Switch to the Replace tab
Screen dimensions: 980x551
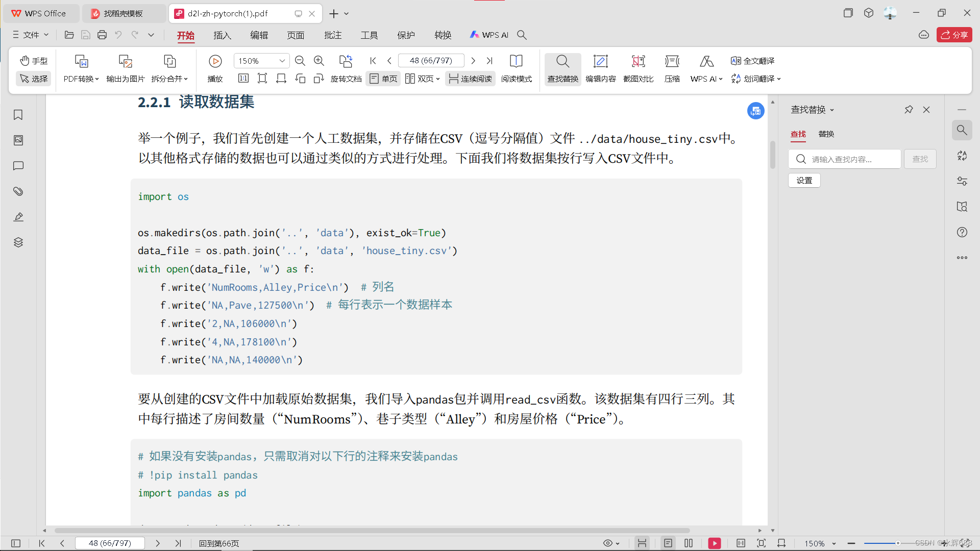826,134
